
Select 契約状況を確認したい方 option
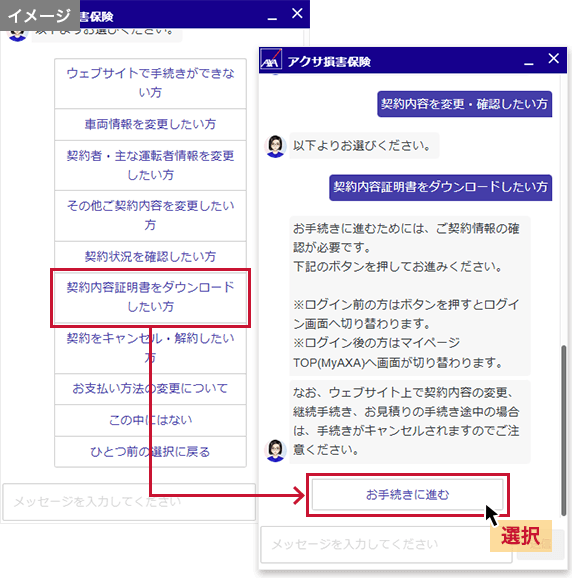click(x=150, y=257)
